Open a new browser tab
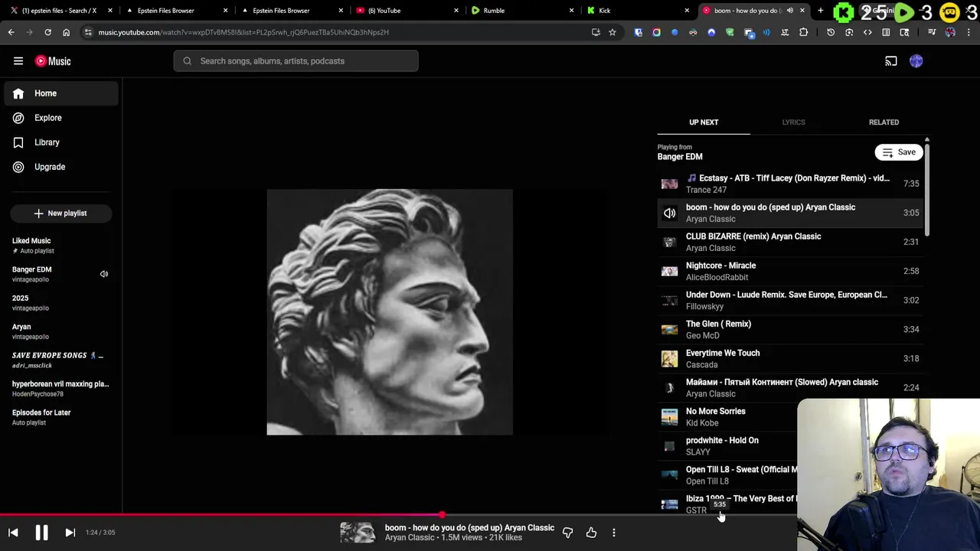Image resolution: width=980 pixels, height=551 pixels. (820, 11)
